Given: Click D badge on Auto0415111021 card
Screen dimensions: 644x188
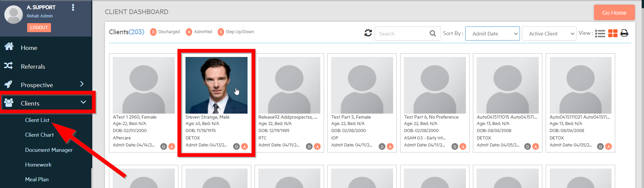Looking at the screenshot, I should 600,146.
